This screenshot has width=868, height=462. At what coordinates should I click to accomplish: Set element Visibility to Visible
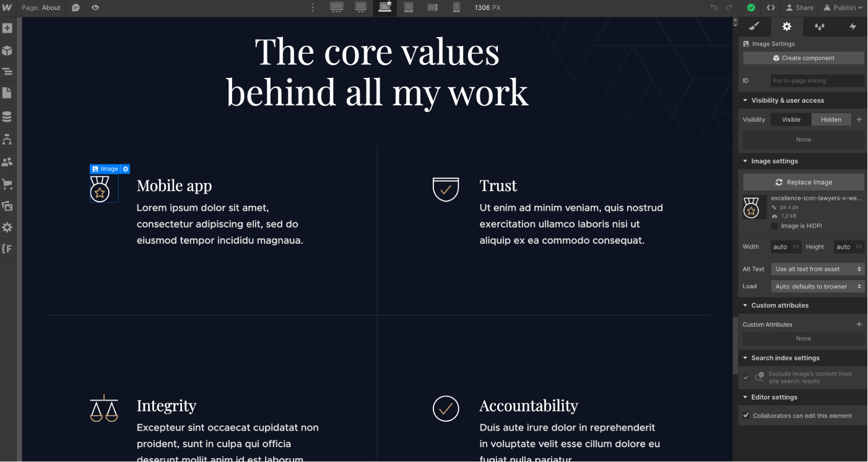(790, 119)
